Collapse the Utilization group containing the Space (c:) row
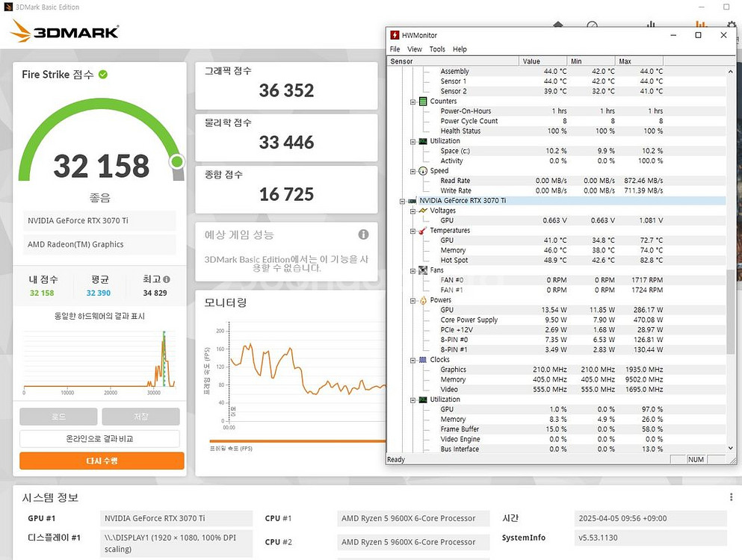 coord(412,141)
